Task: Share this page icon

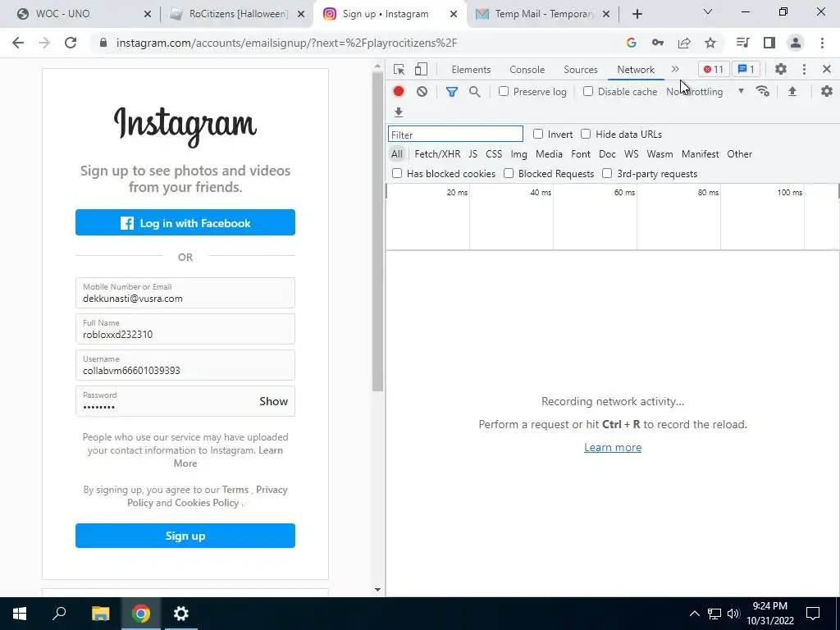Action: pyautogui.click(x=684, y=43)
